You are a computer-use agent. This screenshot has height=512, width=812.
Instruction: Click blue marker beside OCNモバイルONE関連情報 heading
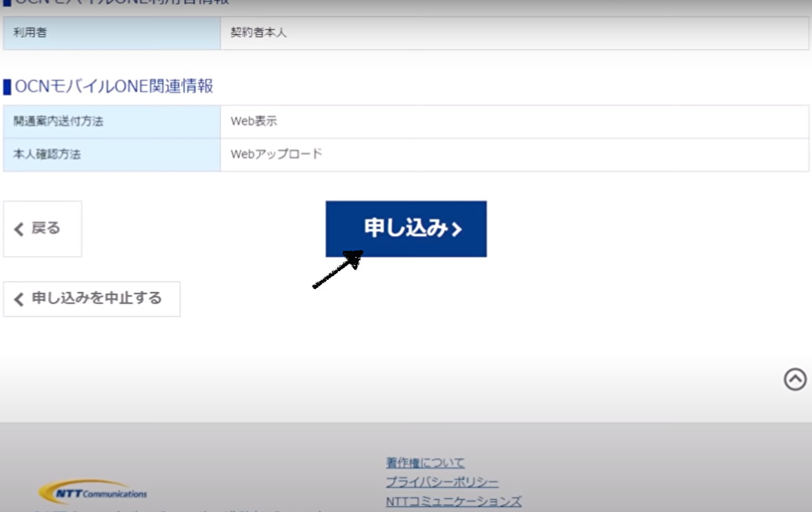(x=7, y=87)
